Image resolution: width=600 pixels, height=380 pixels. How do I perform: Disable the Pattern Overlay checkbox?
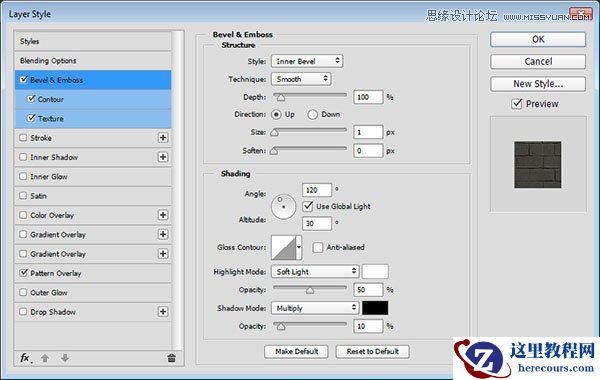tap(24, 273)
